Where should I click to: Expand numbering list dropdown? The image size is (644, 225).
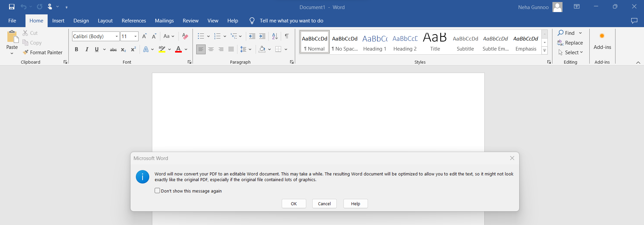(225, 36)
